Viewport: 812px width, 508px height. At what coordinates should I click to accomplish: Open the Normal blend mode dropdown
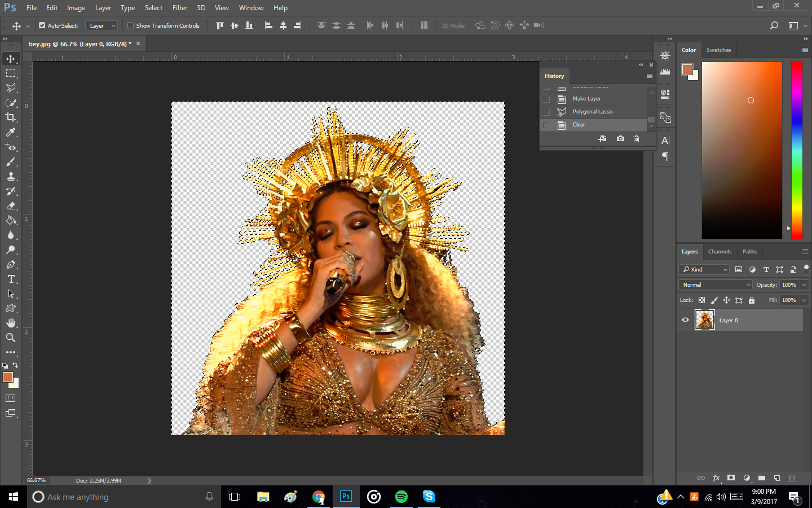tap(716, 285)
